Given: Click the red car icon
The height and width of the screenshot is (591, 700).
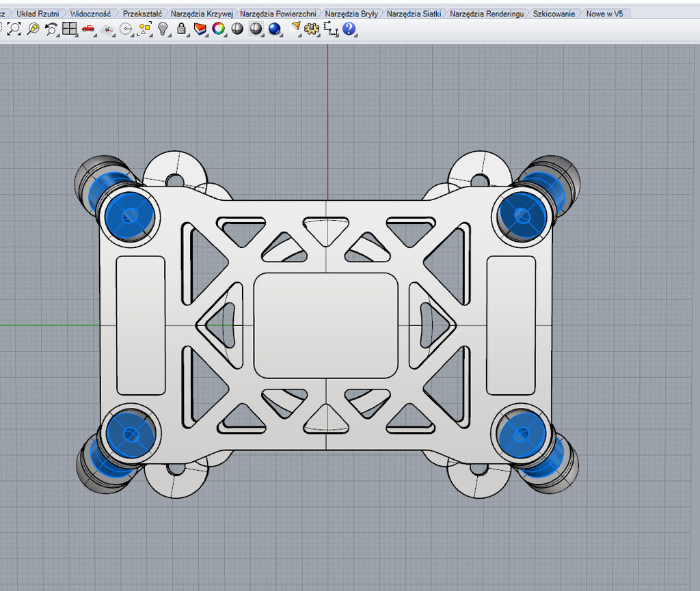Looking at the screenshot, I should tap(88, 29).
